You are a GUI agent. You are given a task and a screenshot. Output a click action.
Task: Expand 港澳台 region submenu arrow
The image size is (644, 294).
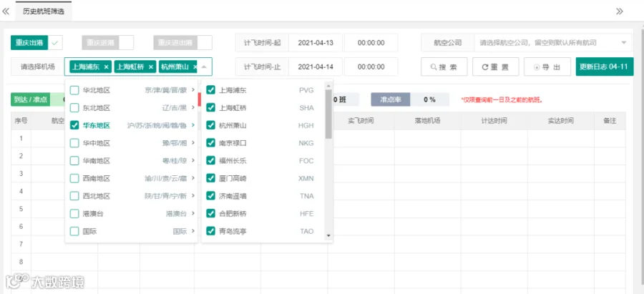[x=193, y=214]
